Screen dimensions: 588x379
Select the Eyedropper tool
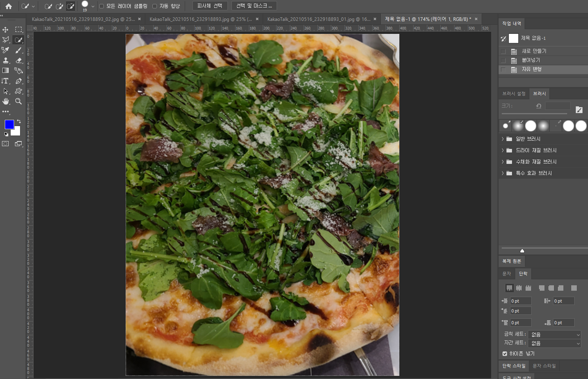tap(6, 50)
